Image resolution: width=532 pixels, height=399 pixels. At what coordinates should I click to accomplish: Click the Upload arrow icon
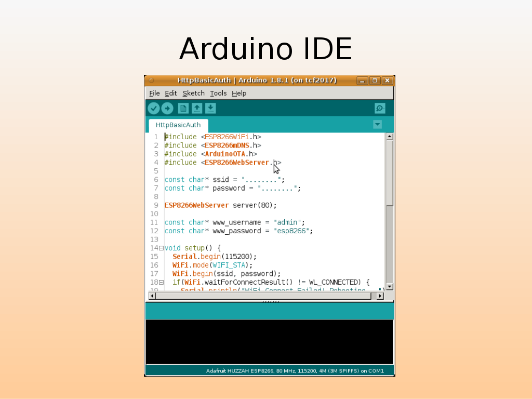point(167,108)
